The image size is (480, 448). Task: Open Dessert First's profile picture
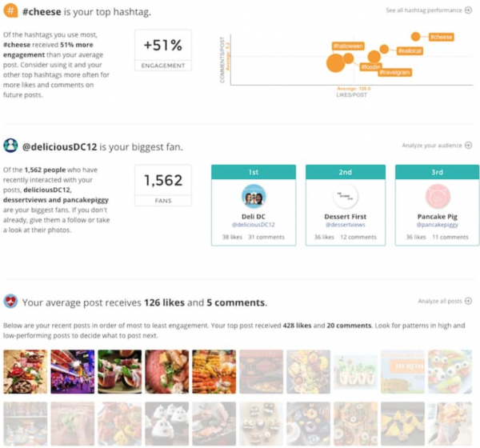pos(346,197)
